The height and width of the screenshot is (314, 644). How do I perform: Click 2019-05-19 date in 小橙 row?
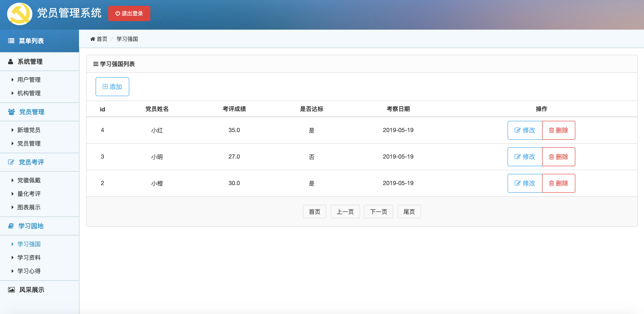click(x=398, y=183)
